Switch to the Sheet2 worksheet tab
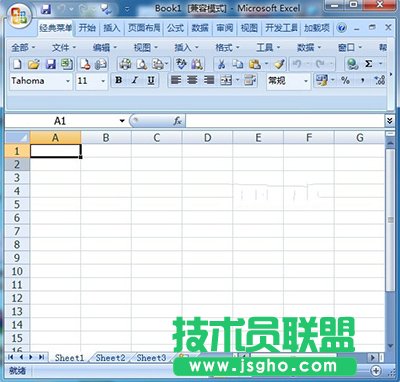The height and width of the screenshot is (382, 400). click(x=110, y=358)
